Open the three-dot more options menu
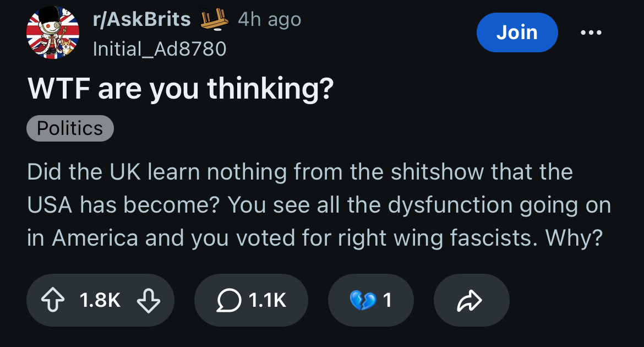 click(x=591, y=32)
